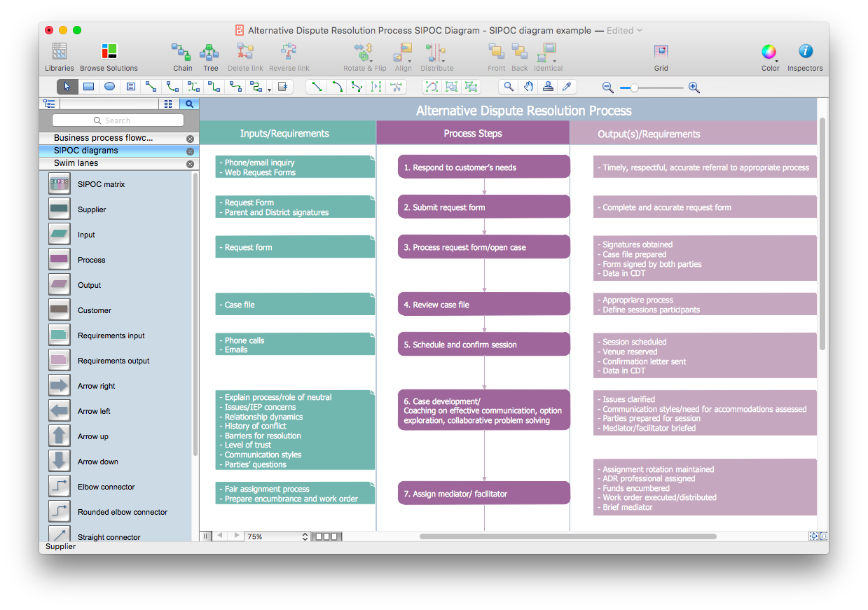The height and width of the screenshot is (610, 868).
Task: Click the Browse Solutions icon
Action: pyautogui.click(x=109, y=57)
